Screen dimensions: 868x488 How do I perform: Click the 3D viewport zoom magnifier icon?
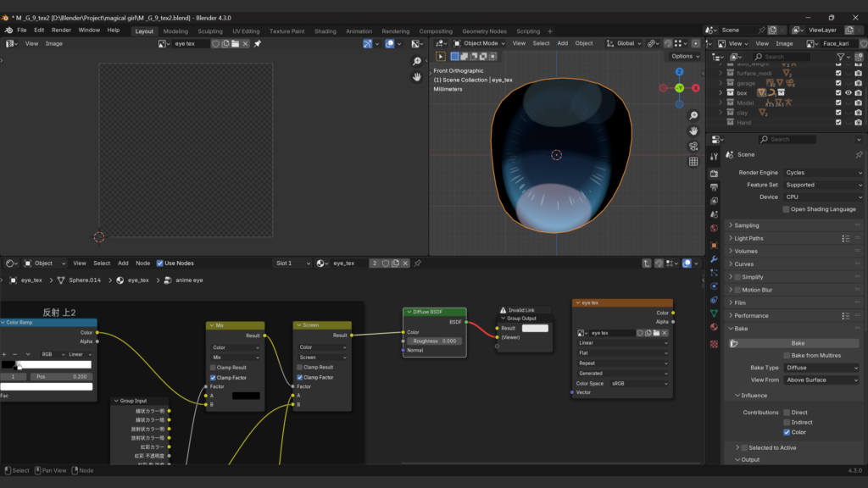(x=693, y=115)
